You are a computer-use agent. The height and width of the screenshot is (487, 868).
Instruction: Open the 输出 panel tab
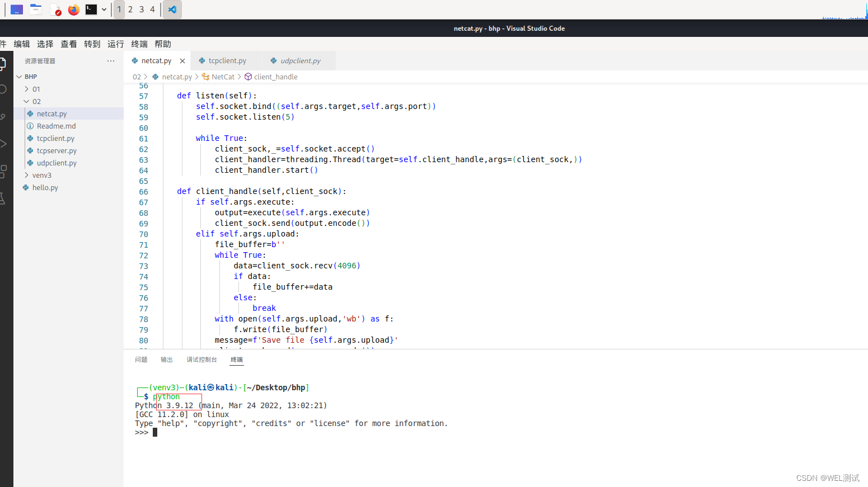(x=167, y=360)
